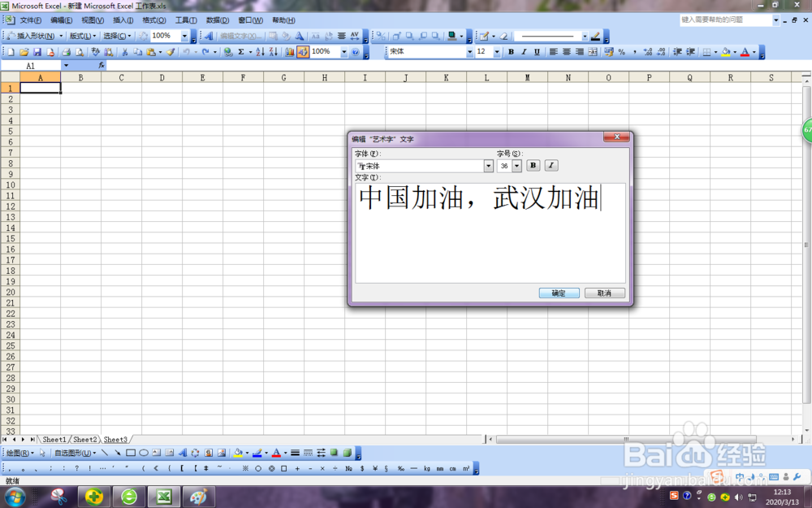
Task: Toggle Italic in the WordArt dialog
Action: pyautogui.click(x=551, y=165)
